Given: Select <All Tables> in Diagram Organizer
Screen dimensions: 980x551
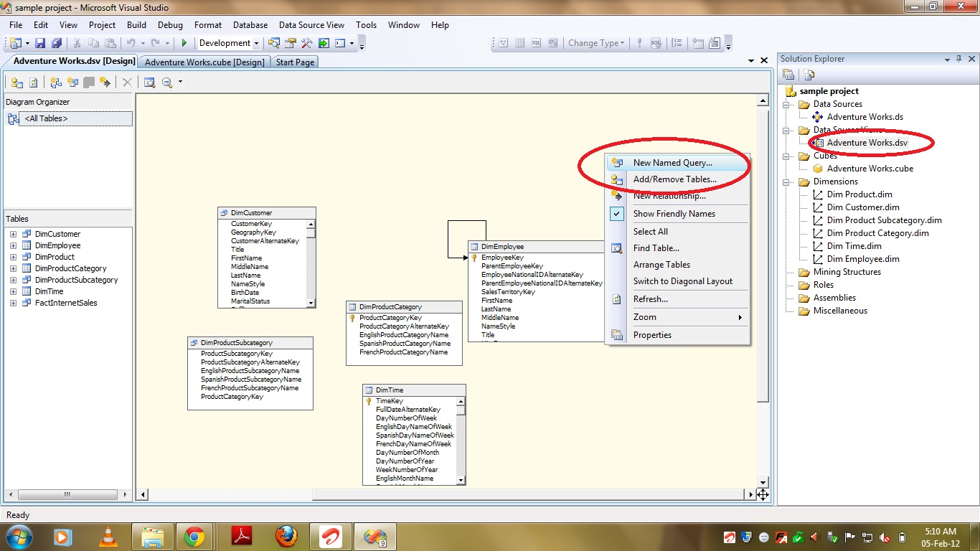Looking at the screenshot, I should 46,118.
